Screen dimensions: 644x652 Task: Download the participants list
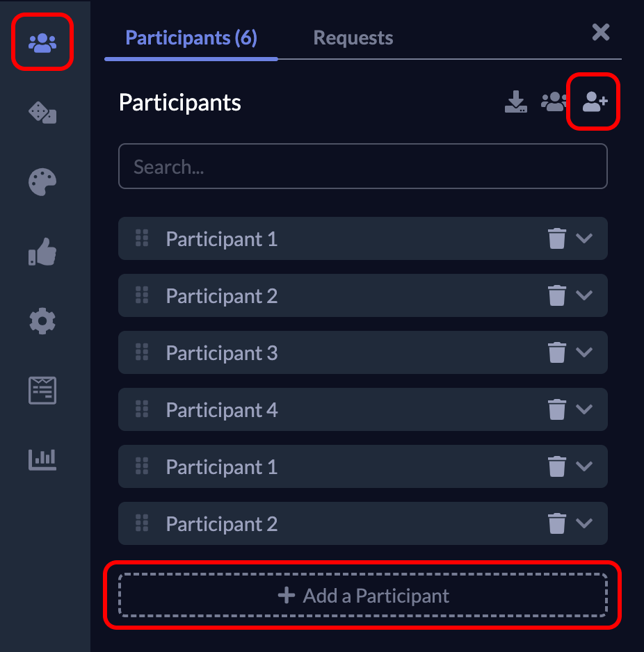(516, 101)
